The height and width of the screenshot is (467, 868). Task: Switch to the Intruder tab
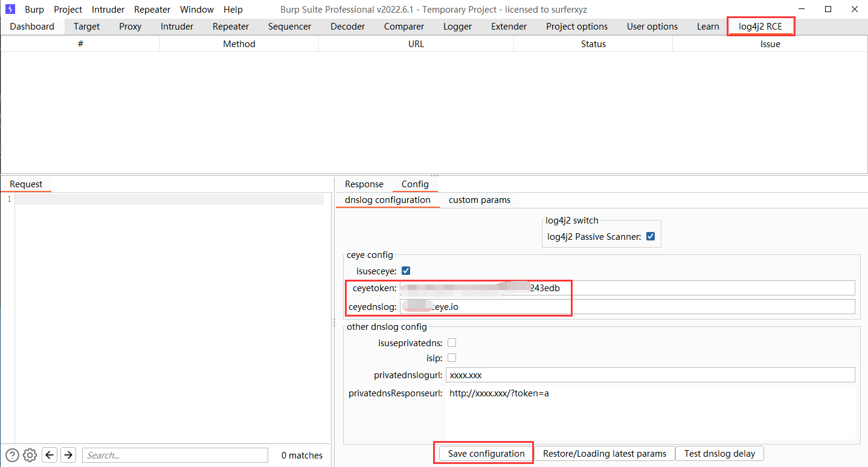pos(177,27)
